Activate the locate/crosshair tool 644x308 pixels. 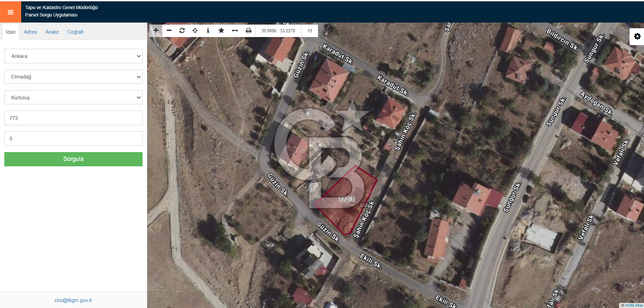click(195, 31)
